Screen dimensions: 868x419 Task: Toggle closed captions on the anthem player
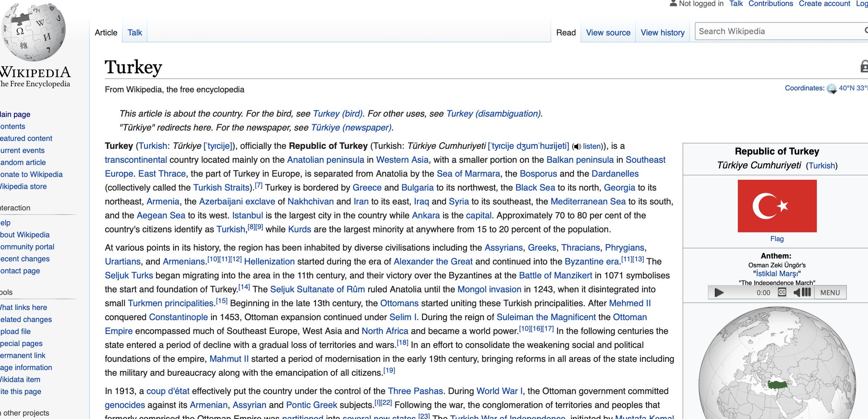coord(782,292)
